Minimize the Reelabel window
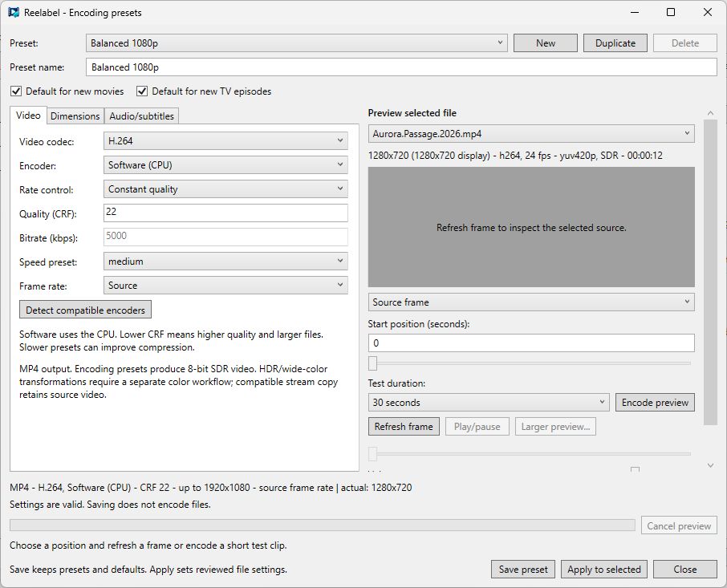 635,13
